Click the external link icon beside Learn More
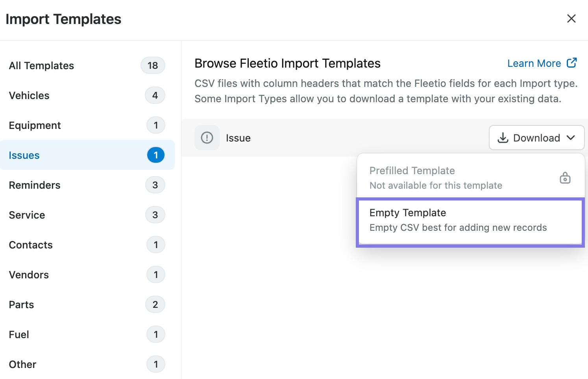The image size is (588, 379). pos(572,63)
